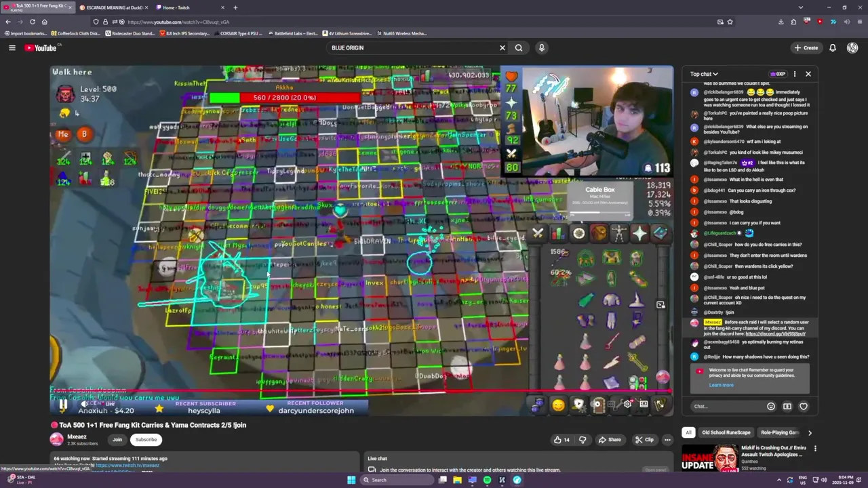Close the Home - Twitch tab
868x488 pixels.
tap(222, 7)
